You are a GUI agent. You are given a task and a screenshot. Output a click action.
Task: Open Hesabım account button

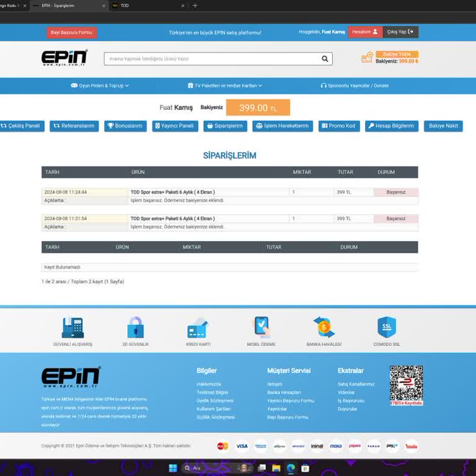click(x=365, y=32)
